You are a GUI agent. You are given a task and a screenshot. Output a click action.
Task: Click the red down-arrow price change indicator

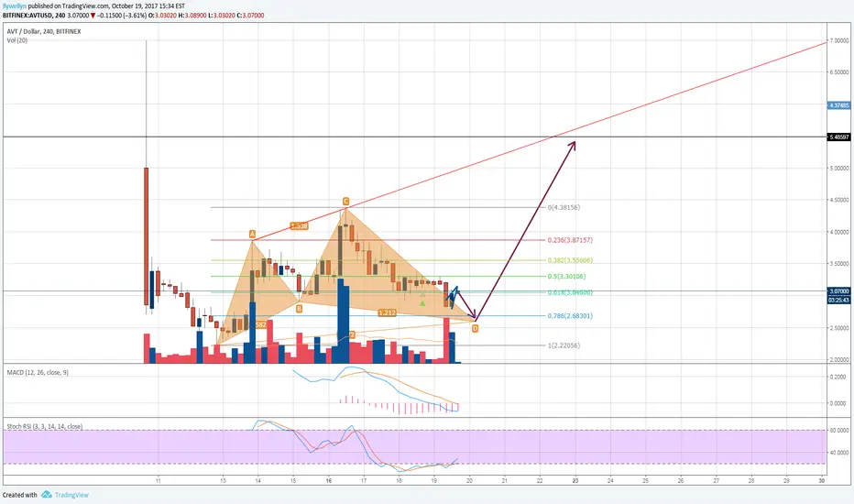[x=93, y=16]
